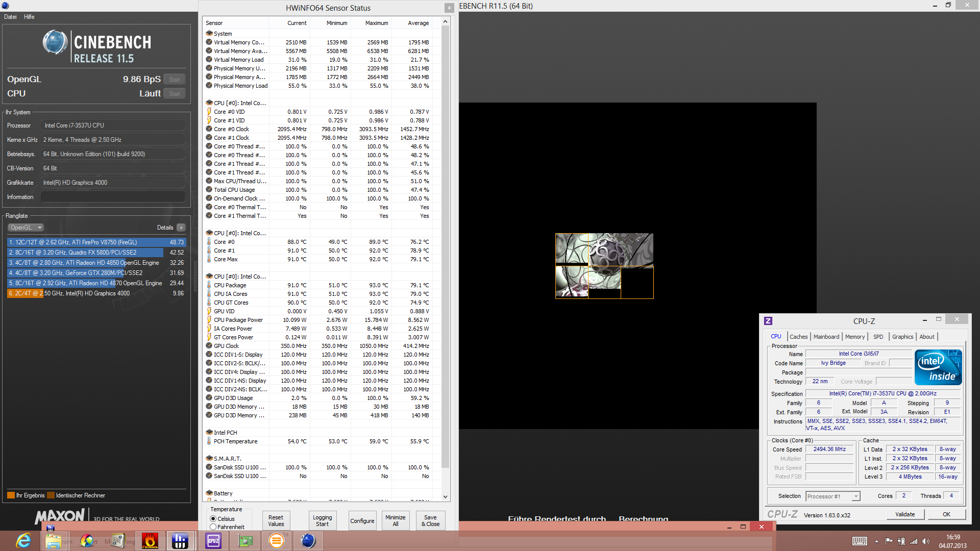Click the Save & Close button
Screen dimensions: 980x551
[430, 520]
